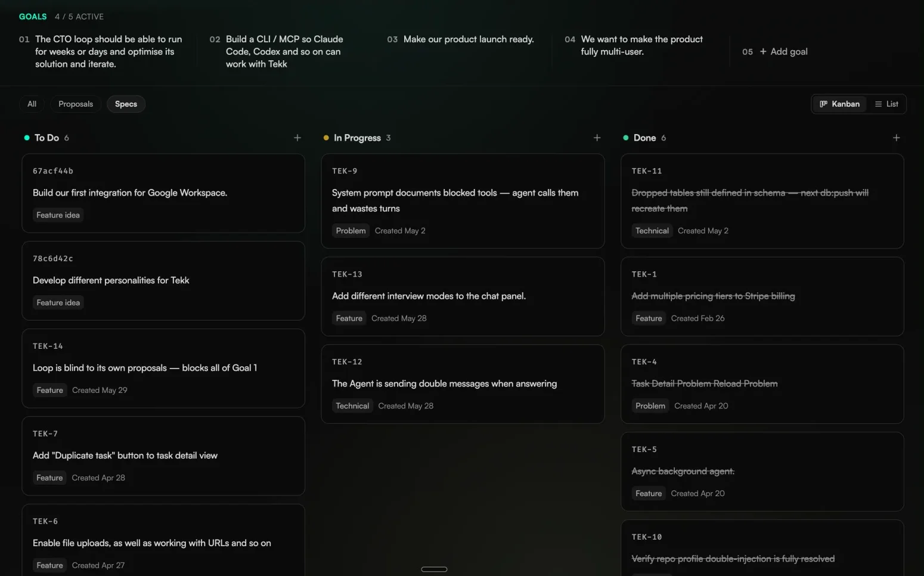
Task: Add a card to To Do column
Action: (297, 138)
